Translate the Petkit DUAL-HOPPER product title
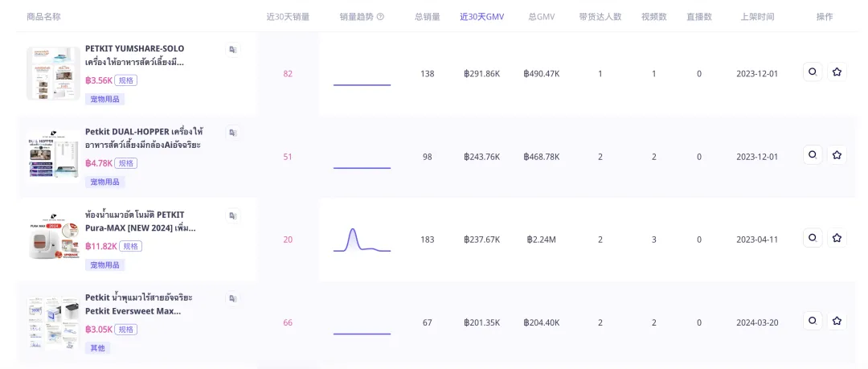 point(233,133)
